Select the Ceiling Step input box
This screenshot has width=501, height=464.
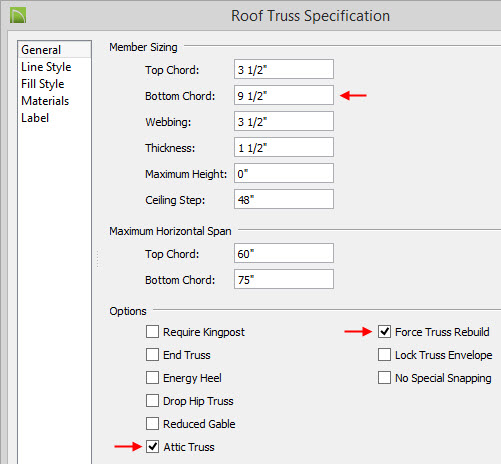pyautogui.click(x=284, y=199)
